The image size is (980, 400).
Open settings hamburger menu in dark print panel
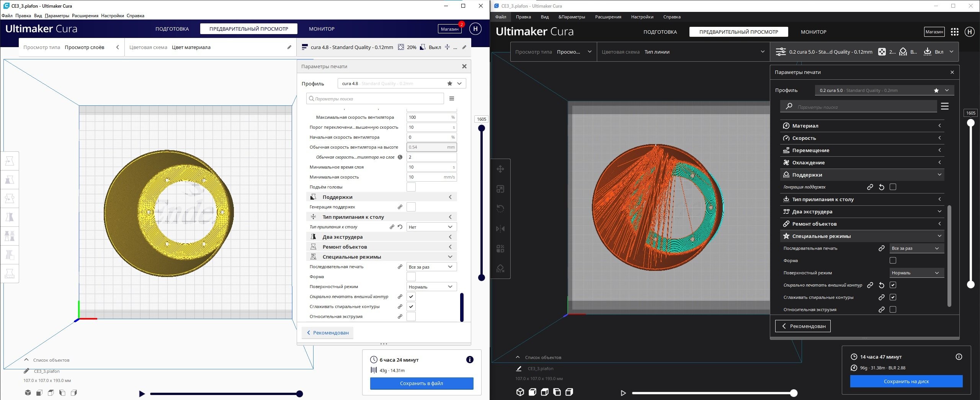945,107
